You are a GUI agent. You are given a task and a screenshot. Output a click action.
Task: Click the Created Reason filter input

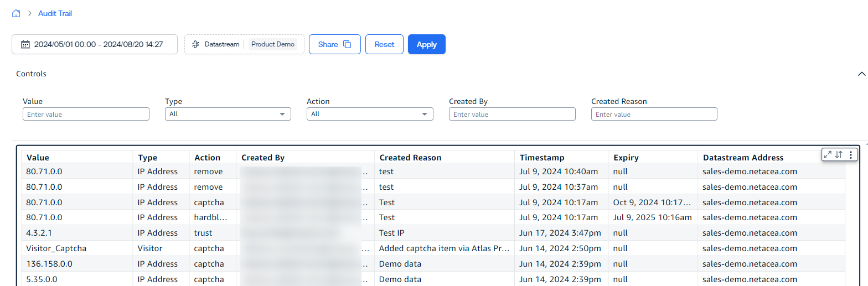pyautogui.click(x=654, y=114)
